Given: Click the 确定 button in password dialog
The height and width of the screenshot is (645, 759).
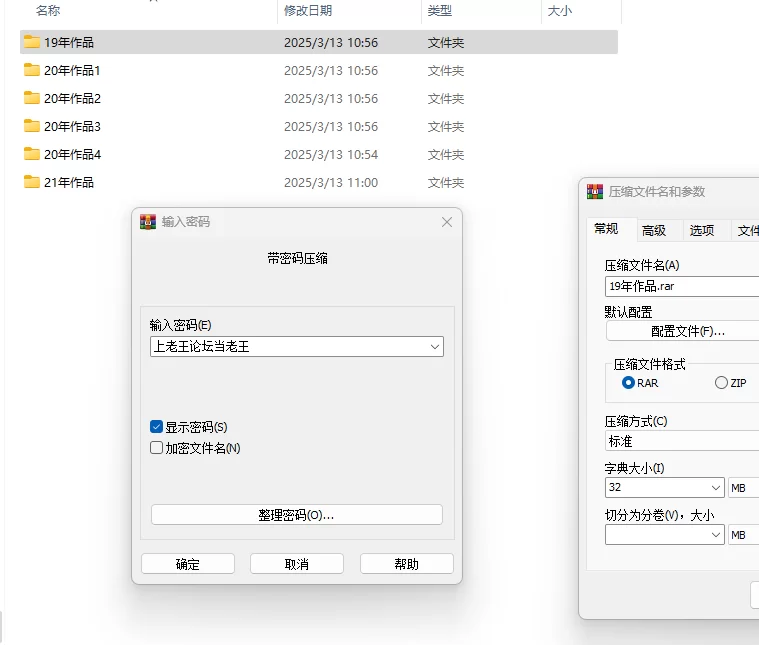Looking at the screenshot, I should 188,564.
